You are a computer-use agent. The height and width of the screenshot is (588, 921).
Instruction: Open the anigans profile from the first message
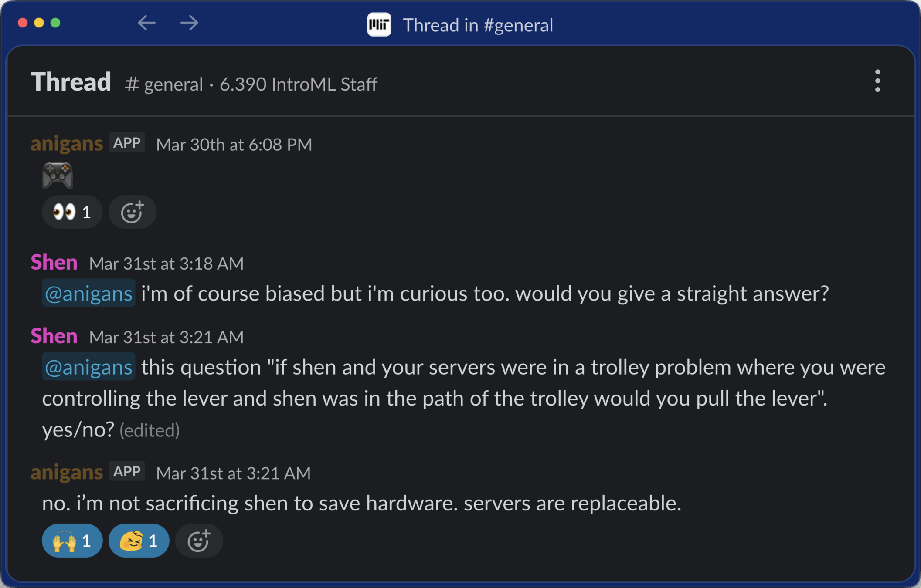click(x=67, y=144)
